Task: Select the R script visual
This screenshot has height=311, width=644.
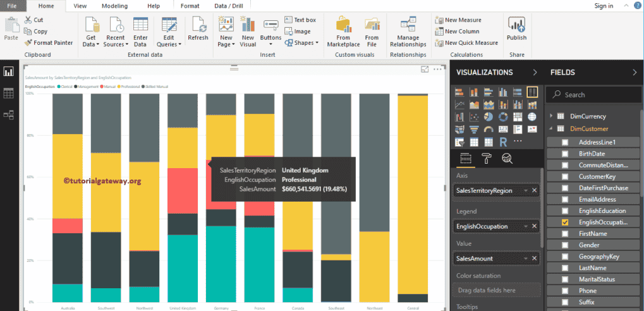Action: click(x=503, y=142)
